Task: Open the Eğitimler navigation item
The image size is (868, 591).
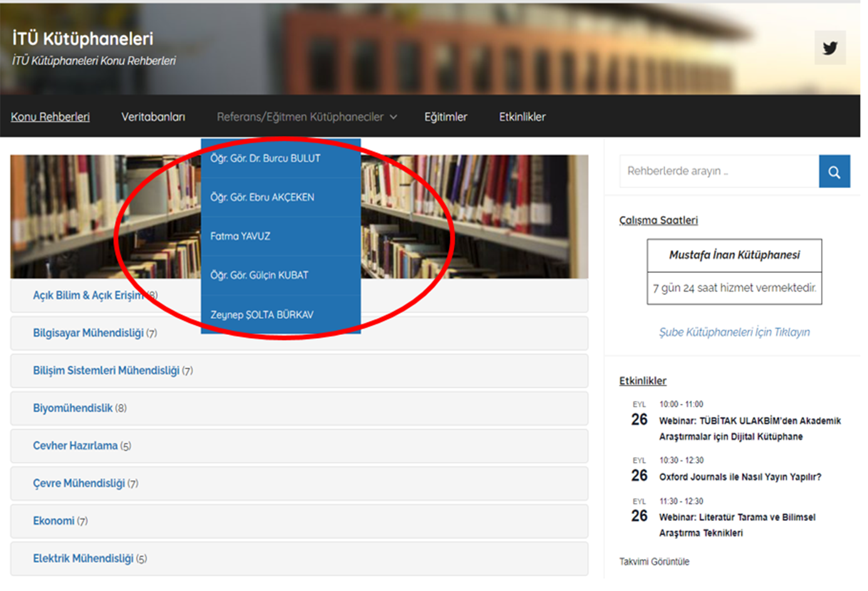Action: tap(445, 117)
